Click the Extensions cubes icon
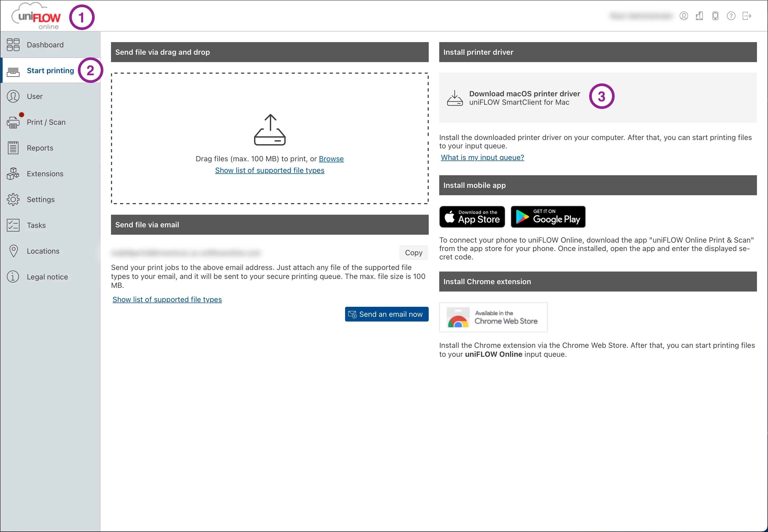 13,174
